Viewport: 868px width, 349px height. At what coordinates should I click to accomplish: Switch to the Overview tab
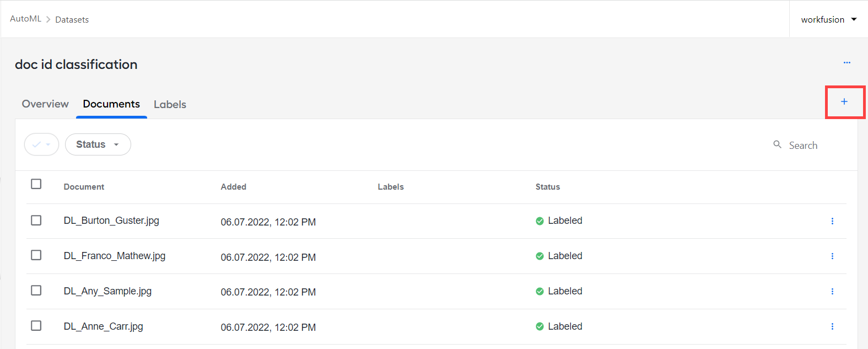[x=45, y=104]
